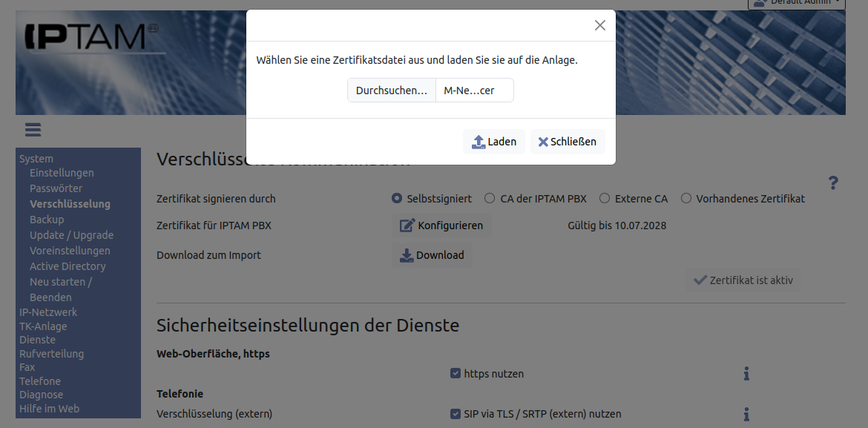Click the hamburger menu icon
Viewport: 868px width, 428px height.
point(33,130)
